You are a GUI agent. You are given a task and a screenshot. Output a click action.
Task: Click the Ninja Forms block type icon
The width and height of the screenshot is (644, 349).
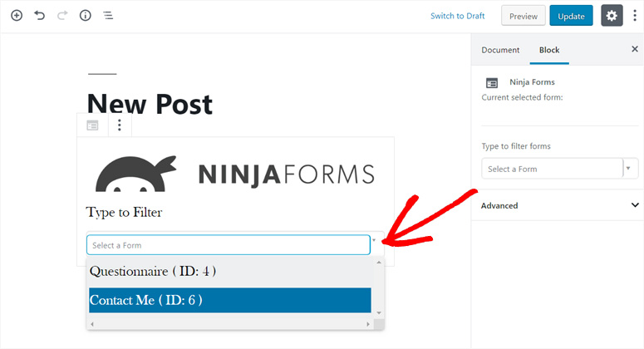click(92, 125)
